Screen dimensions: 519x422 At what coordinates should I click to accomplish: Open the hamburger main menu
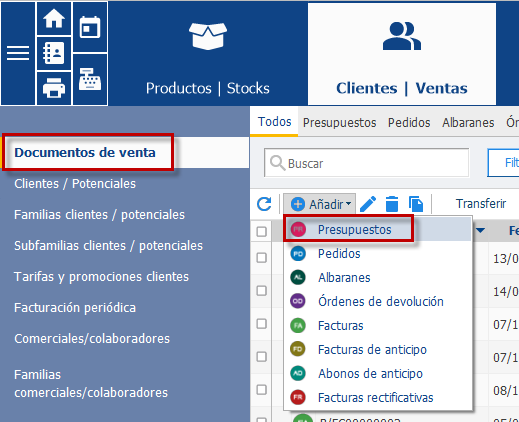pos(18,53)
